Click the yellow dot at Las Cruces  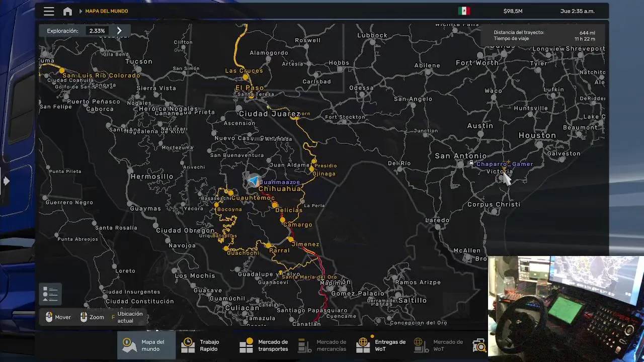pos(245,77)
